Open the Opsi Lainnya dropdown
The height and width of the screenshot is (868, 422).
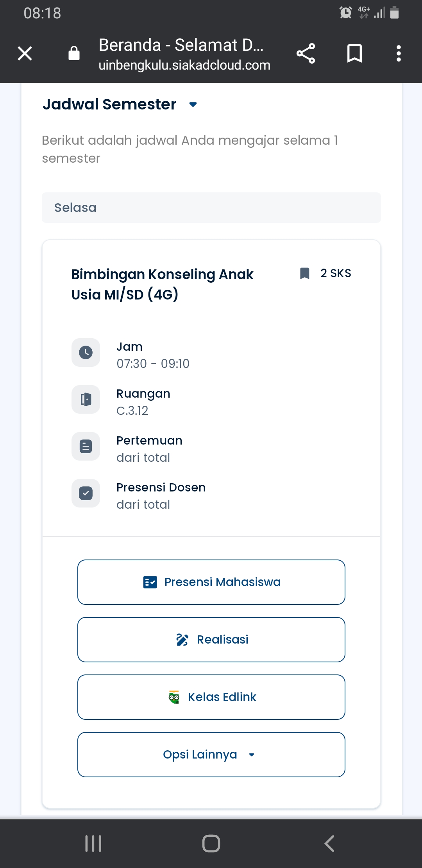pyautogui.click(x=211, y=754)
